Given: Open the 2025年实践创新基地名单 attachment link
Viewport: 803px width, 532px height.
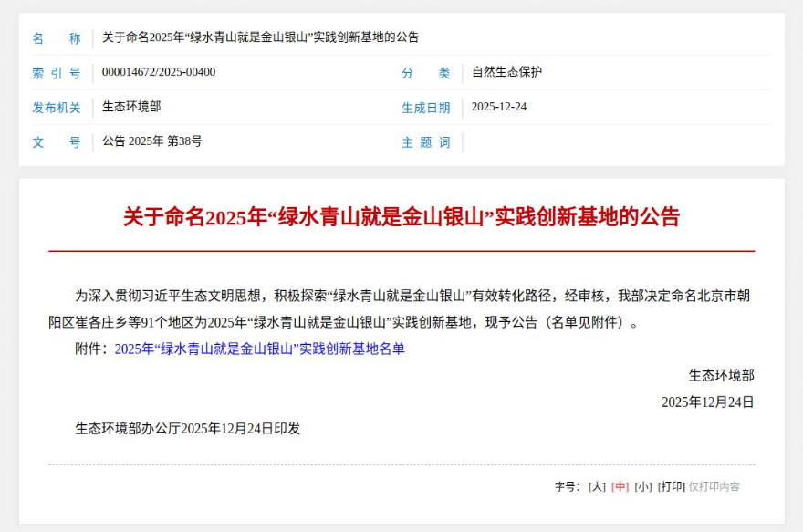Looking at the screenshot, I should coord(259,349).
